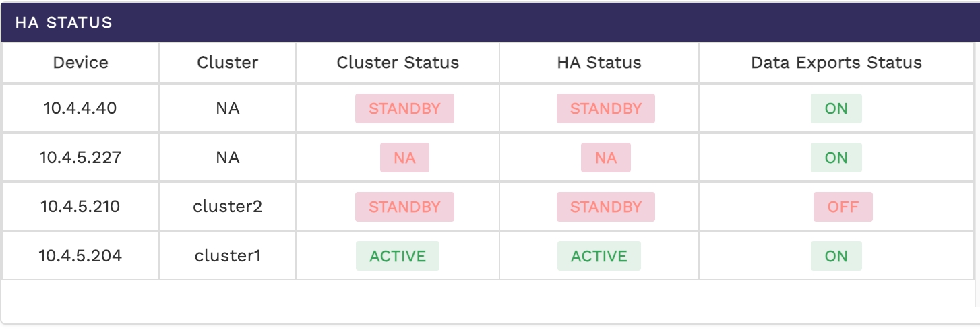The height and width of the screenshot is (330, 980).
Task: Click the HA Status column header
Action: coord(599,63)
